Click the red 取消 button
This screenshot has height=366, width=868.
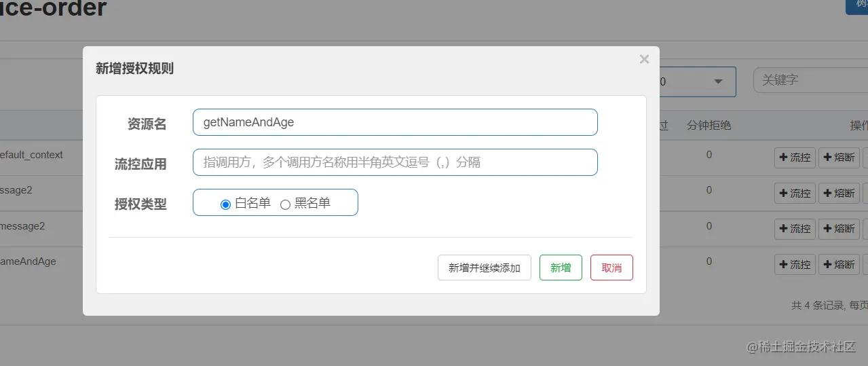pyautogui.click(x=611, y=268)
